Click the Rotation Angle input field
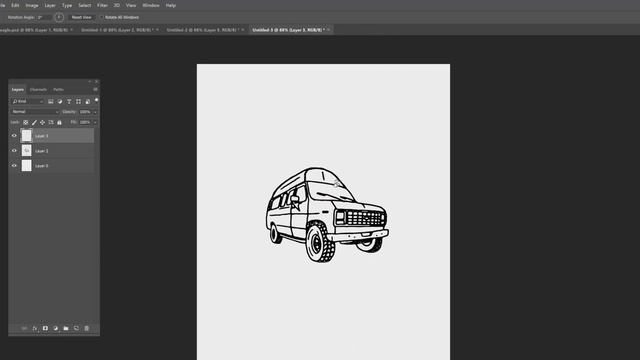640x360 pixels. (x=44, y=17)
